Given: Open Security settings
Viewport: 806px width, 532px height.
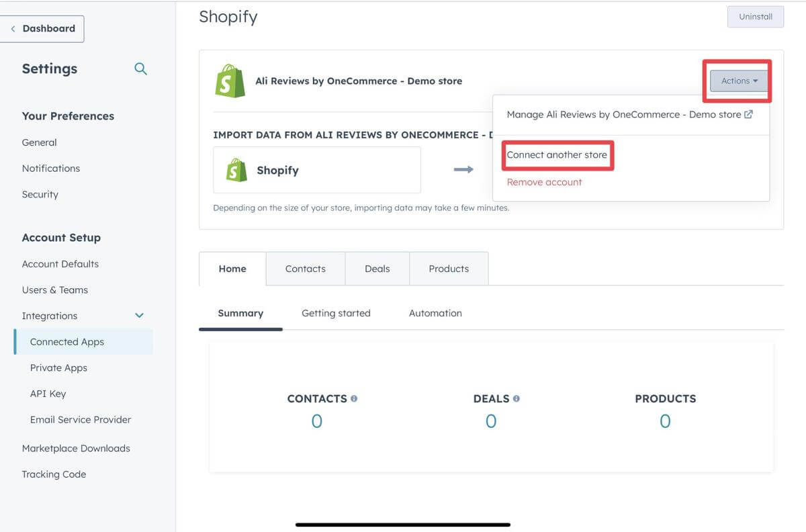Looking at the screenshot, I should (40, 195).
